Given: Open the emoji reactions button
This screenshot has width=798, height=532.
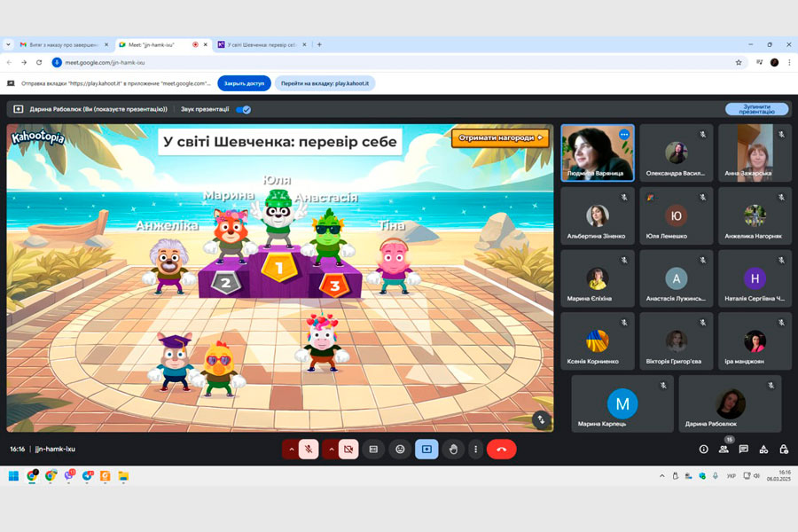Looking at the screenshot, I should [x=400, y=449].
